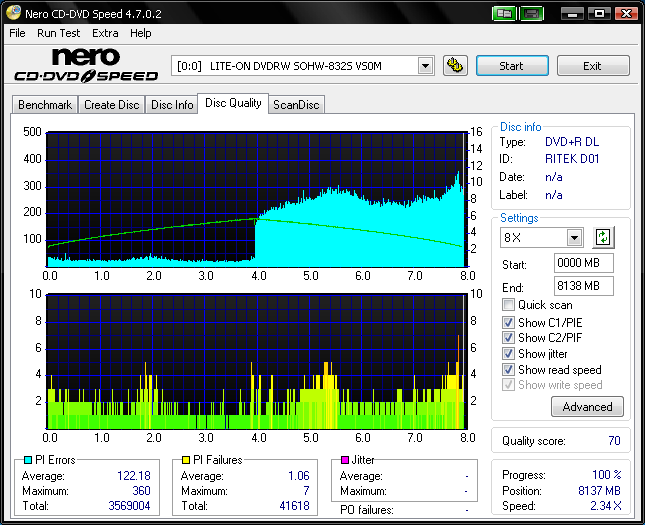Click the disc type DVD+R DL
The image size is (645, 525).
(572, 142)
